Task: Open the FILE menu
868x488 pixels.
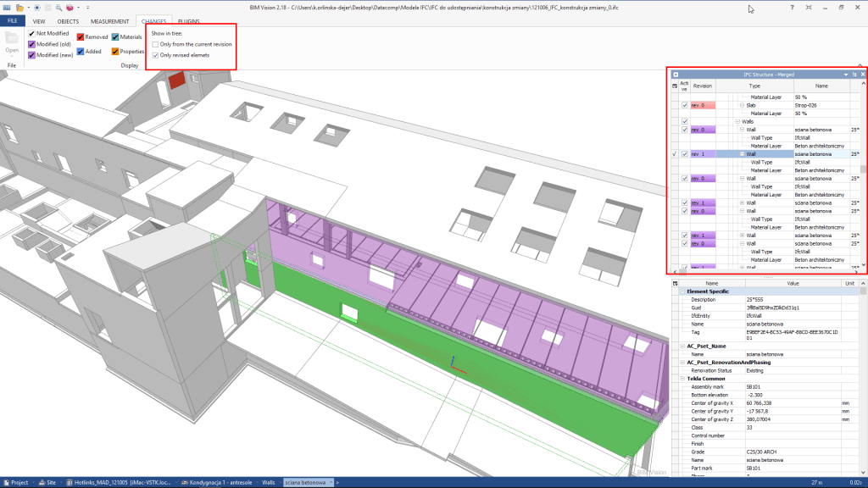Action: 13,20
